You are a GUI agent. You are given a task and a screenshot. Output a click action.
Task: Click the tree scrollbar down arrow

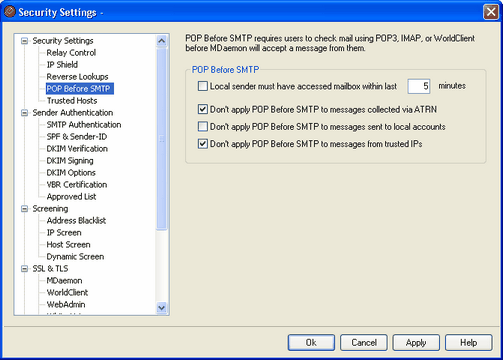pyautogui.click(x=162, y=307)
